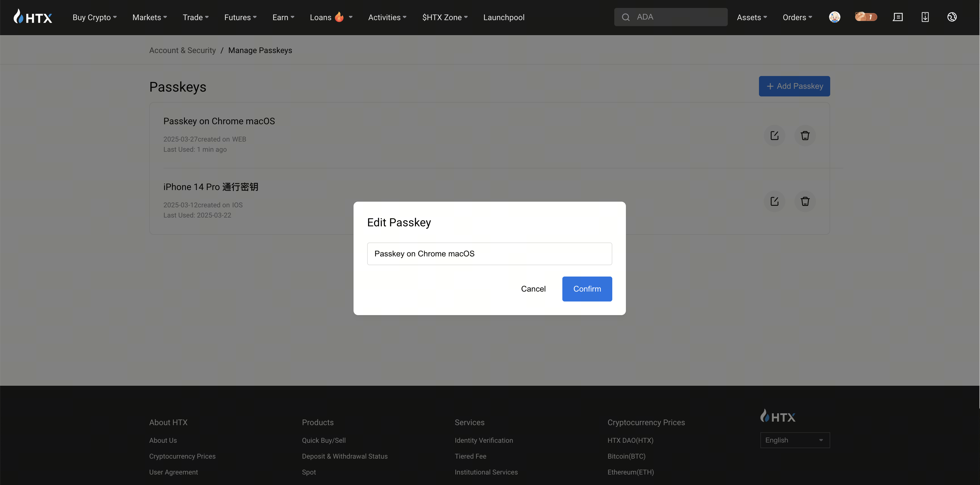Image resolution: width=980 pixels, height=485 pixels.
Task: Open Cryptocurrency Prices link under About HTX
Action: coord(182,456)
